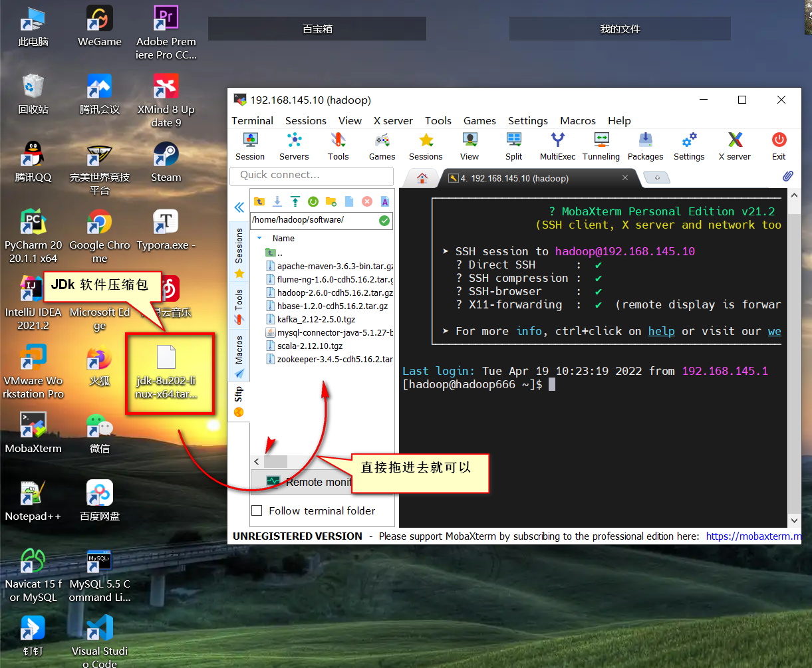Open the X server menu
The width and height of the screenshot is (812, 668).
(x=393, y=120)
